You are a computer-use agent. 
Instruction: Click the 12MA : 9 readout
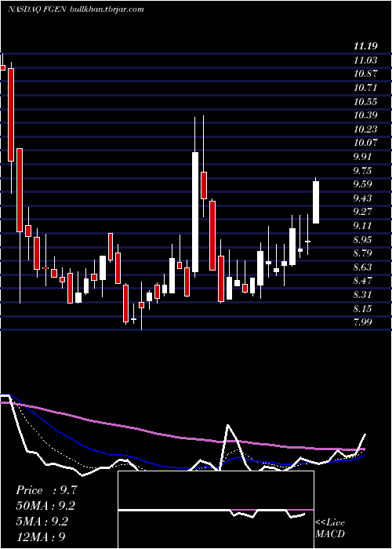41,536
